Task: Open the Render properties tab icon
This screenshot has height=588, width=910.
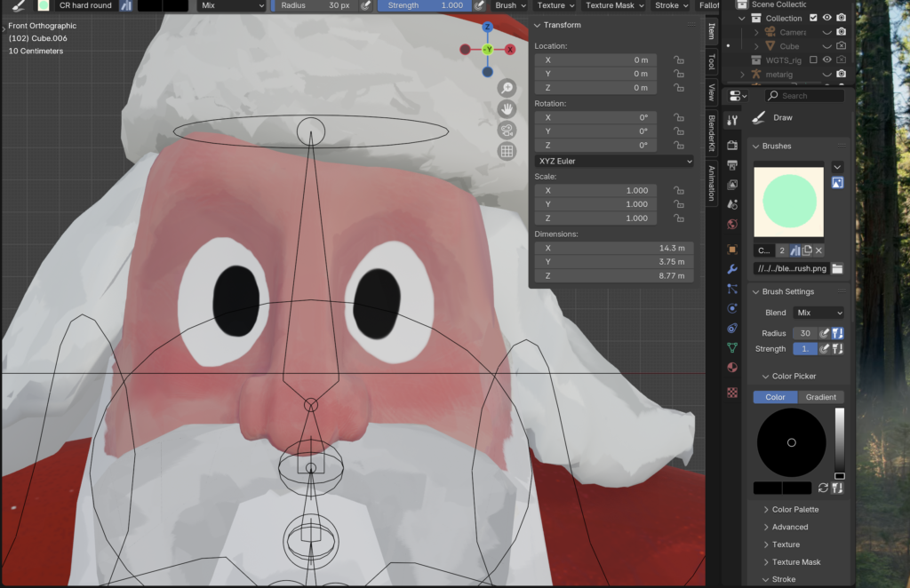Action: [732, 145]
